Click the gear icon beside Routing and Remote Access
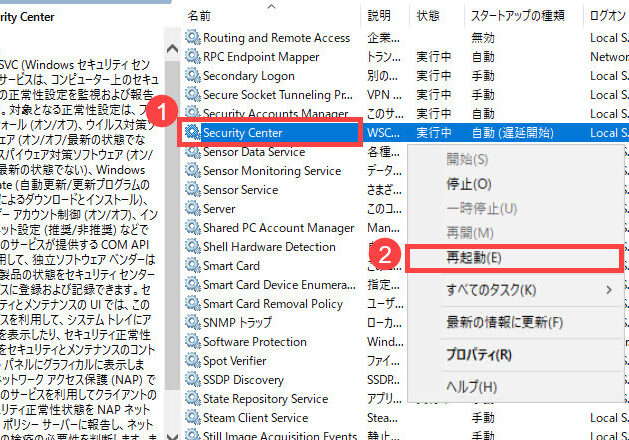The width and height of the screenshot is (629, 440). coord(192,38)
